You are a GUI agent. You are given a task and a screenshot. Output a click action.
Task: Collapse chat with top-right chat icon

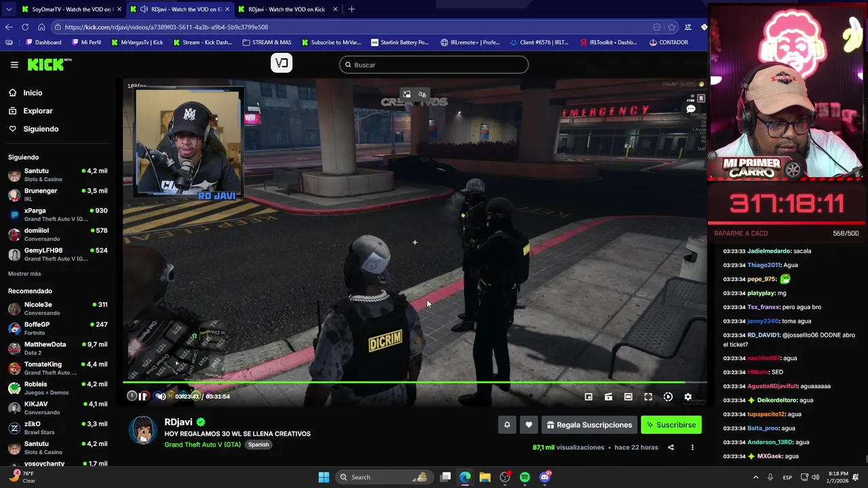pos(691,108)
